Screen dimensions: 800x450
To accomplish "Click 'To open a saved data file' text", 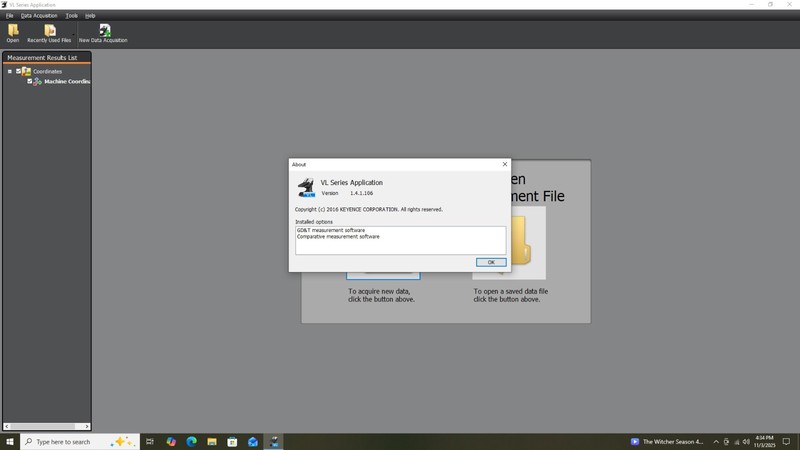I will pos(510,295).
